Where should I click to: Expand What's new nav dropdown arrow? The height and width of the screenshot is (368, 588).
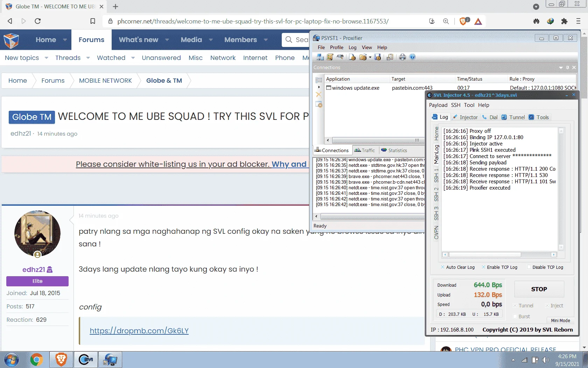(x=167, y=40)
